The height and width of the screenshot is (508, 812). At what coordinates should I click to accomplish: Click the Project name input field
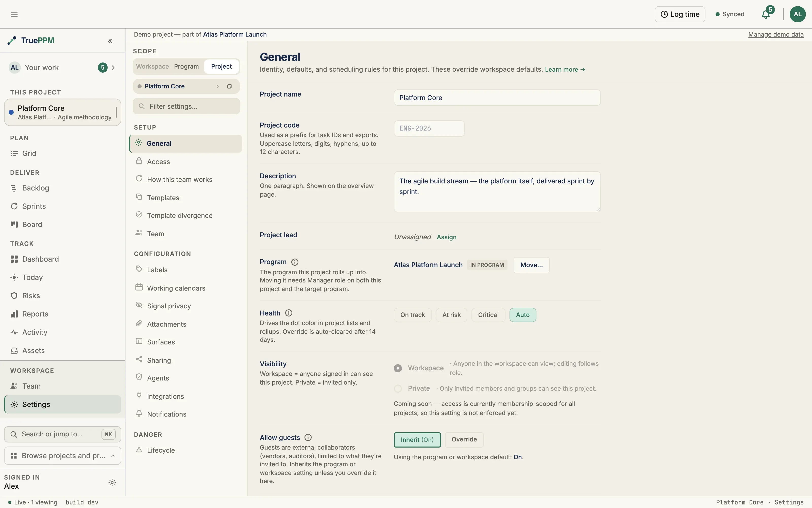[497, 98]
